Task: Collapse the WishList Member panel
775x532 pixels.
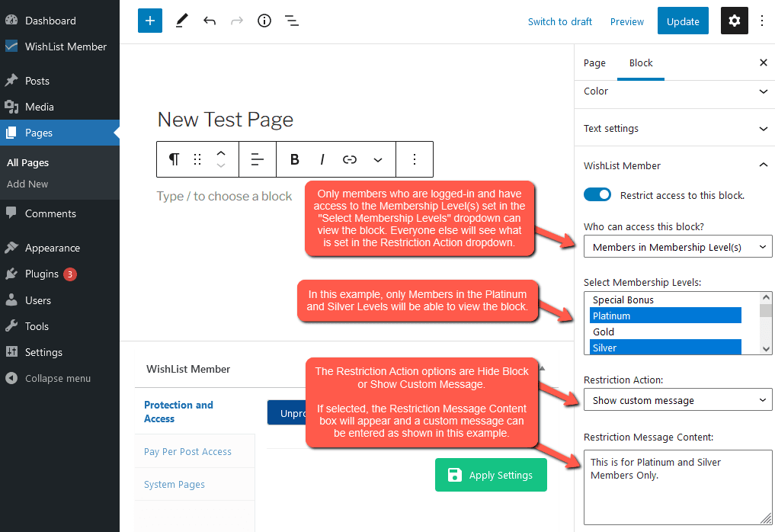Action: tap(674, 165)
